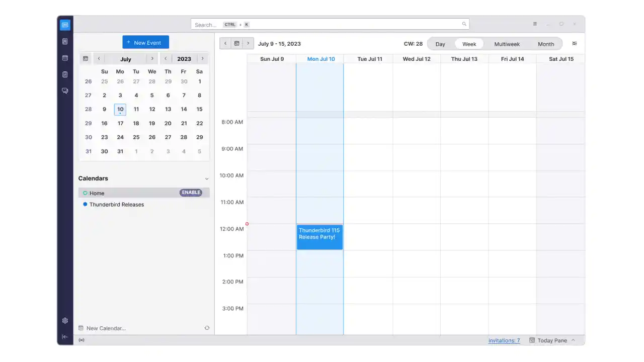Click the Thu Jul 13 column header

pos(464,59)
